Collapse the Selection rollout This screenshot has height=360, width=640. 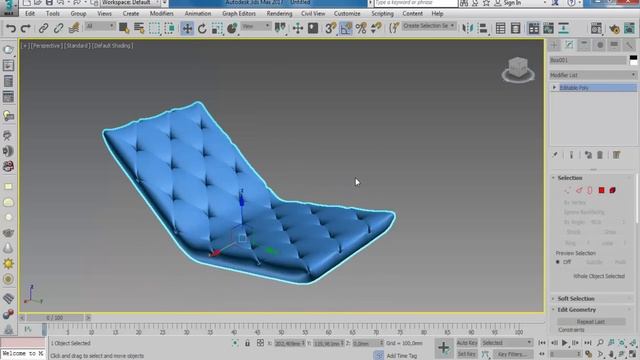[570, 178]
